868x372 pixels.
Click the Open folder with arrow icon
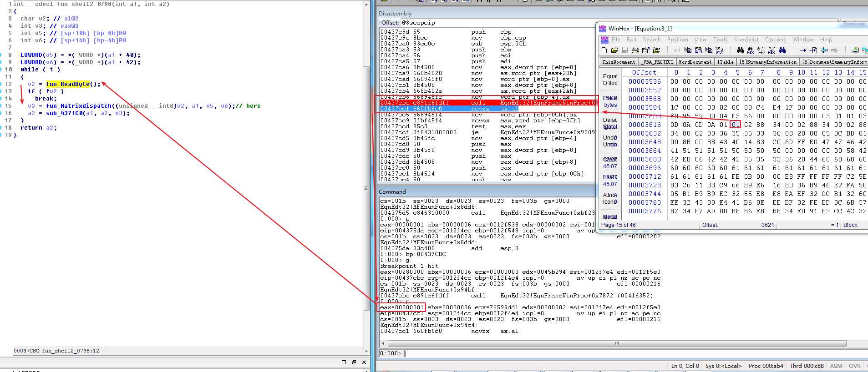pos(656,50)
